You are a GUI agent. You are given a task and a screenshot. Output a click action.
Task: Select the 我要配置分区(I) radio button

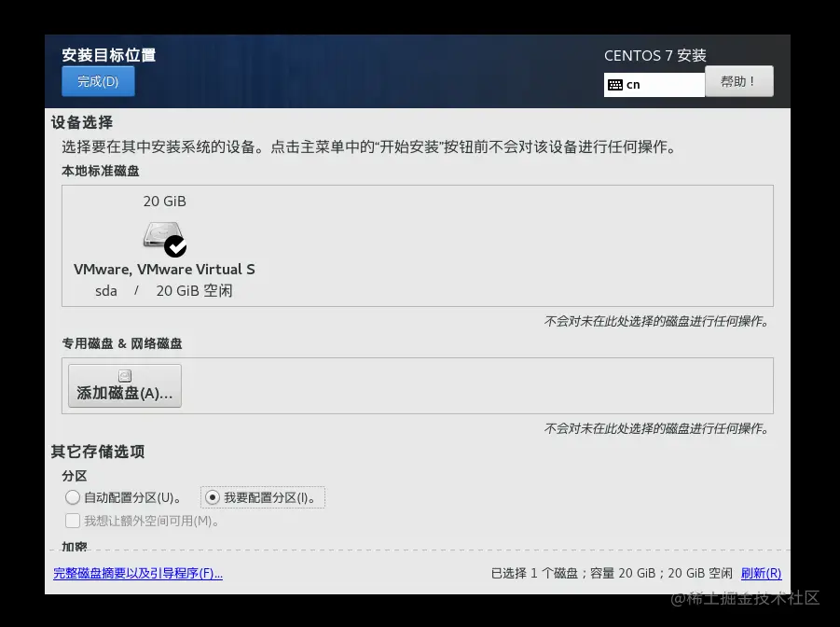(x=213, y=497)
